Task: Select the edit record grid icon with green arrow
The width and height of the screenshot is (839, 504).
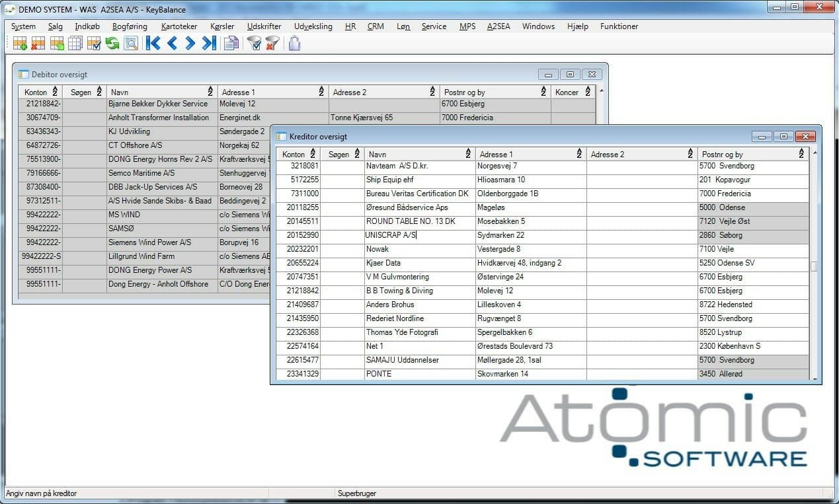Action: [56, 42]
